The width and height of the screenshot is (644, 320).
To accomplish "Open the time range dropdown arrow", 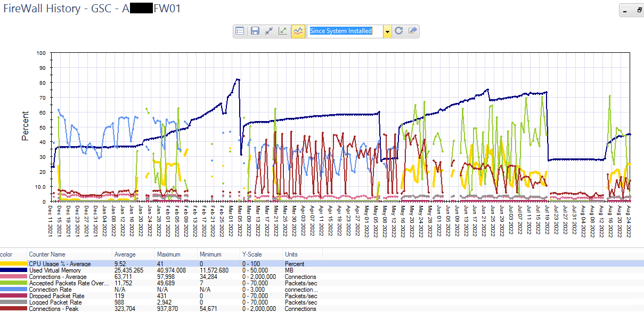I will click(387, 31).
